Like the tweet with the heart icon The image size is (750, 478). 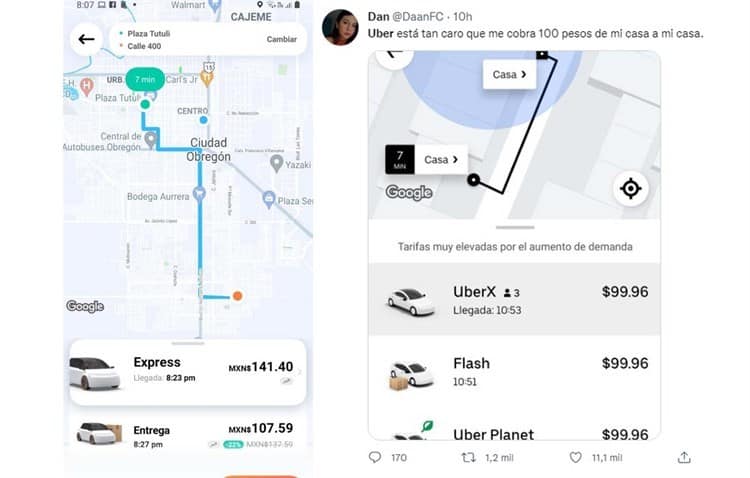click(x=575, y=457)
